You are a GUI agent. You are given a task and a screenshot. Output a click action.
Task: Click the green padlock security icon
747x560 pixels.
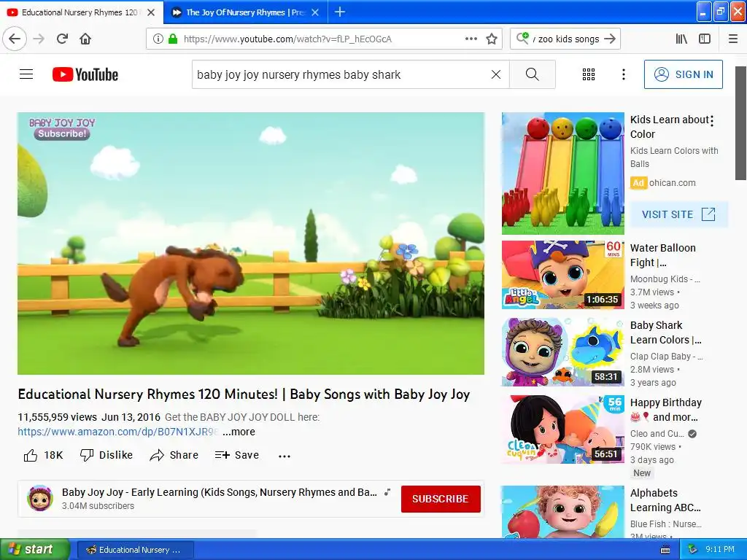click(173, 39)
